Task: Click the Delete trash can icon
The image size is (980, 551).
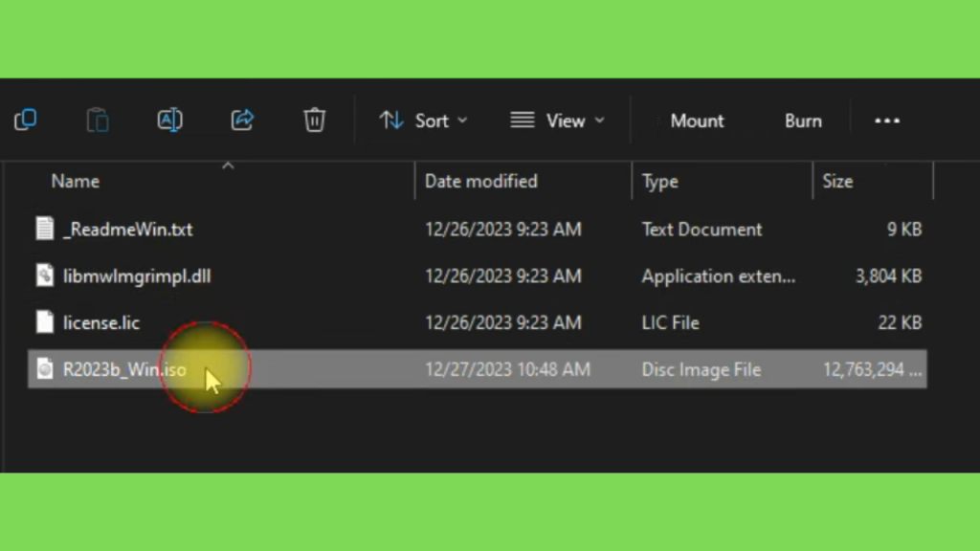Action: [314, 120]
